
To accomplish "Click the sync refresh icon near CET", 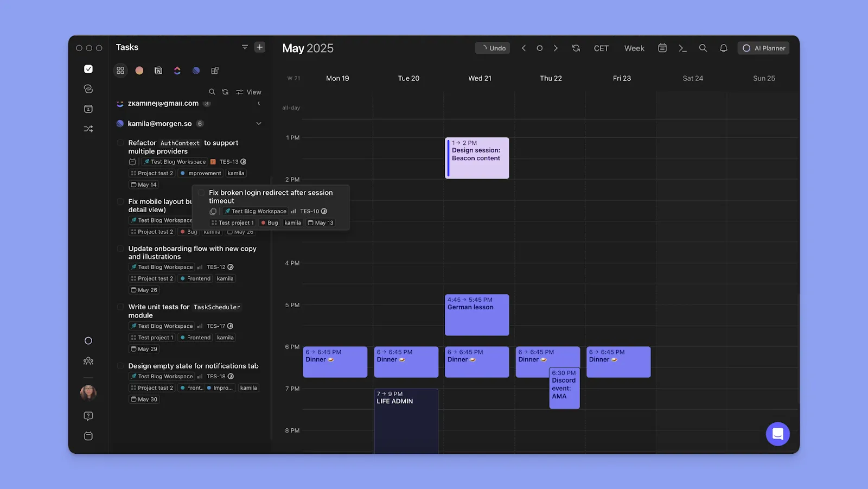I will point(576,48).
